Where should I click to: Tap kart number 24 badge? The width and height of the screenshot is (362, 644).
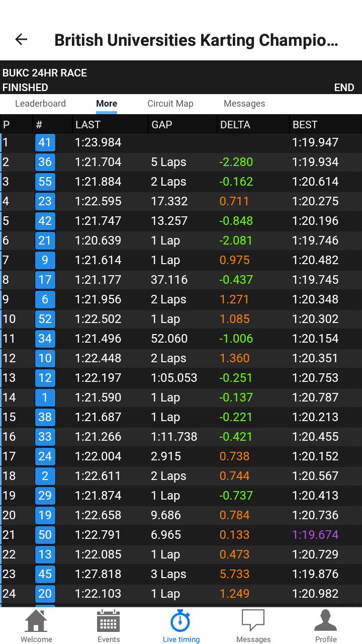click(x=45, y=456)
